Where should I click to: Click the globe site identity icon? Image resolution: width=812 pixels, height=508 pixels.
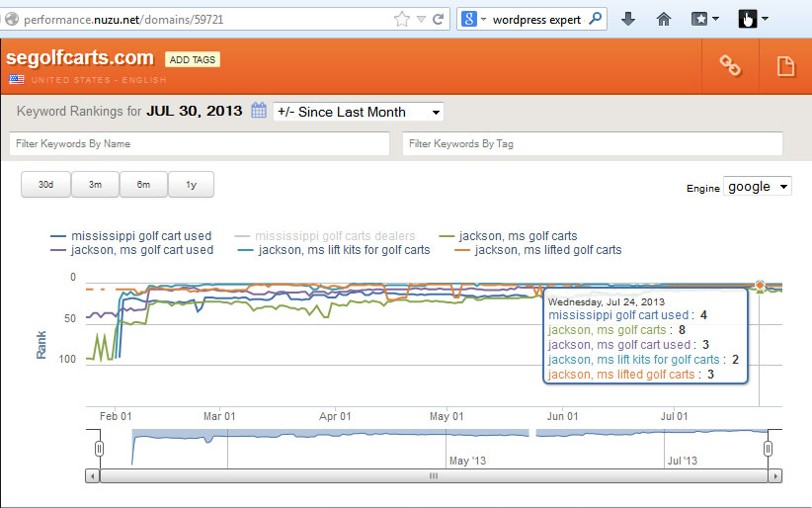(12, 19)
